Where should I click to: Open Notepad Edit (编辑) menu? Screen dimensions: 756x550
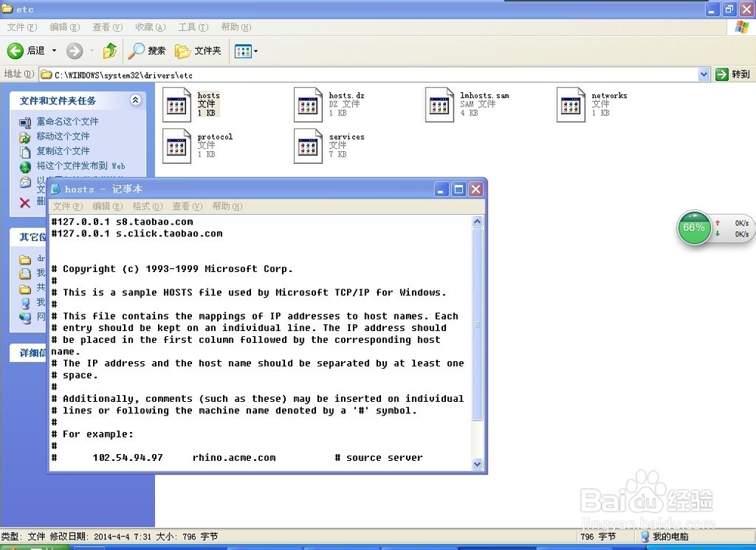click(107, 206)
